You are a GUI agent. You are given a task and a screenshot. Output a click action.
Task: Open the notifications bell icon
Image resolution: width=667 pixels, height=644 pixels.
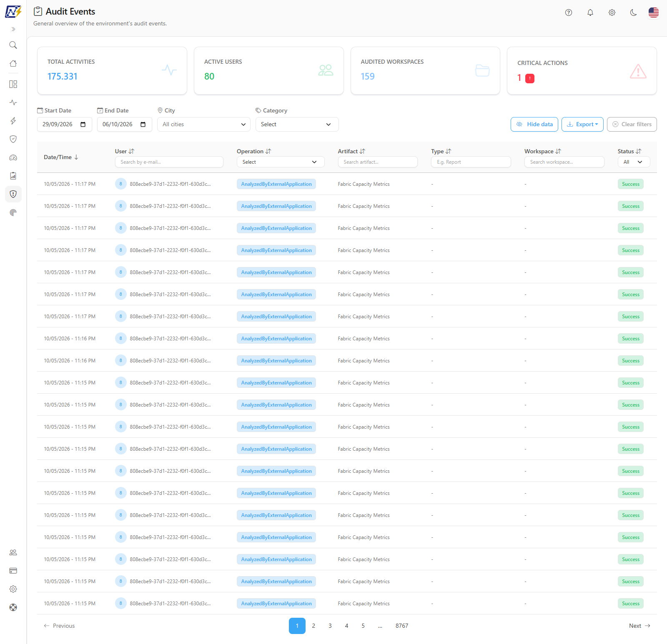(x=590, y=12)
